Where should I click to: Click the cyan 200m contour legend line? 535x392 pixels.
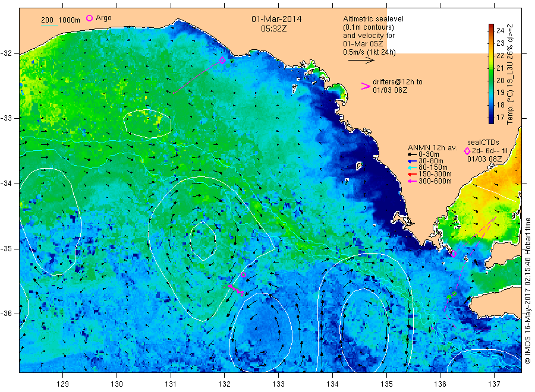[49, 26]
